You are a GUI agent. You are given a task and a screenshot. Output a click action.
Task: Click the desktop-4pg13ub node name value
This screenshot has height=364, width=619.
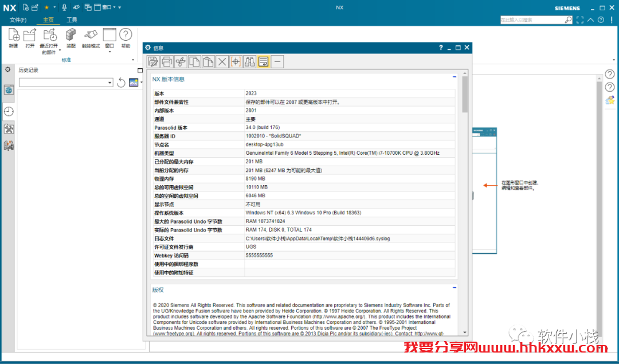(x=264, y=144)
